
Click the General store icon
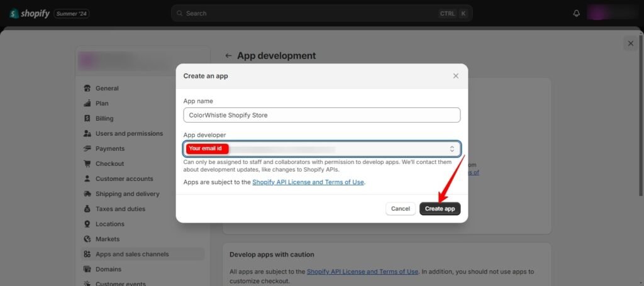point(87,88)
